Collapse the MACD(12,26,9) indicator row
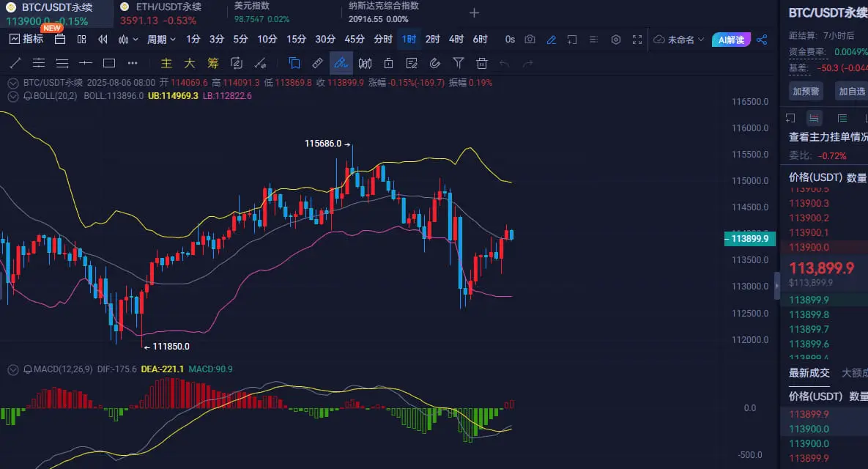 [x=12, y=369]
